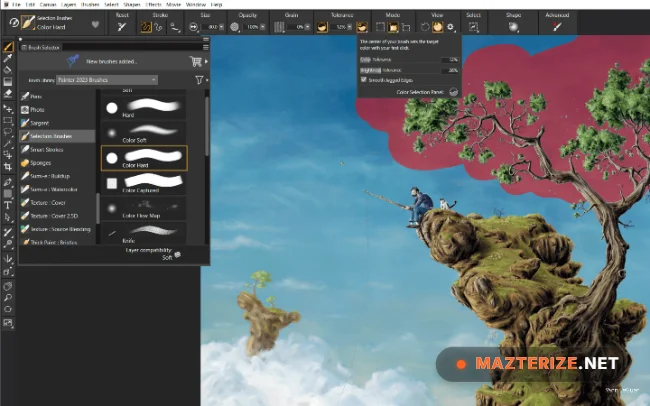Open the Grain value dropdown arrow
Viewport: 650px width, 406px height.
307,27
